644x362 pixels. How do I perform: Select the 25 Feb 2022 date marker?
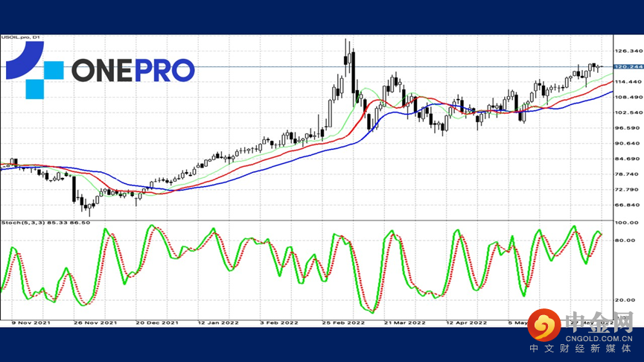pos(343,323)
